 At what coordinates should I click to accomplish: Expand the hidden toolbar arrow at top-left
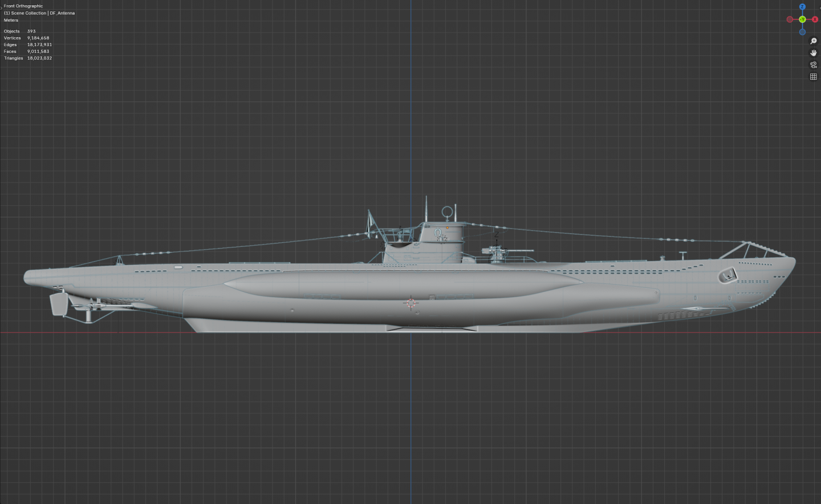point(1,7)
